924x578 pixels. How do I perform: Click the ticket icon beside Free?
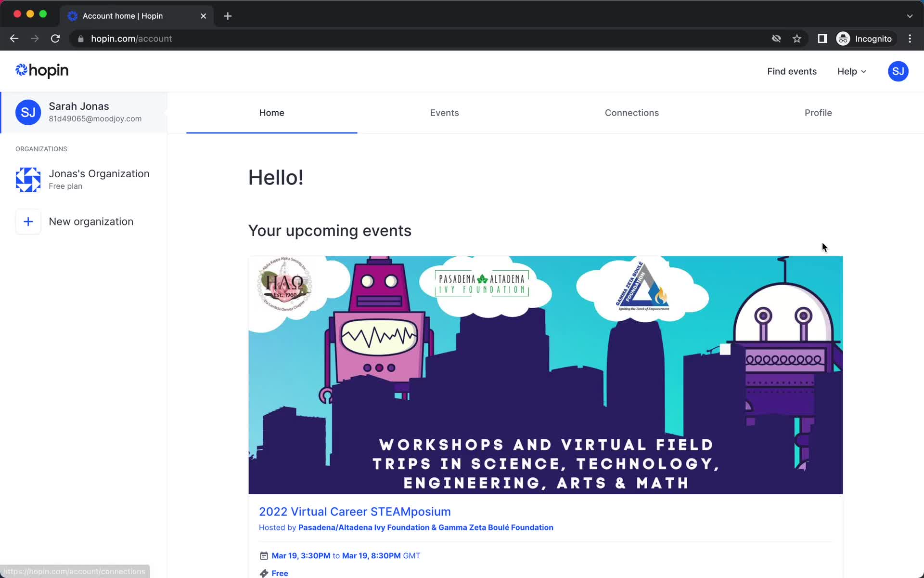[x=264, y=573]
